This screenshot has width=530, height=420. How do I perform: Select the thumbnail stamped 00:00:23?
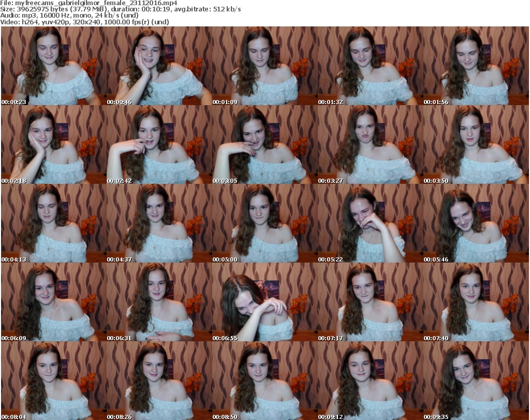[x=54, y=66]
